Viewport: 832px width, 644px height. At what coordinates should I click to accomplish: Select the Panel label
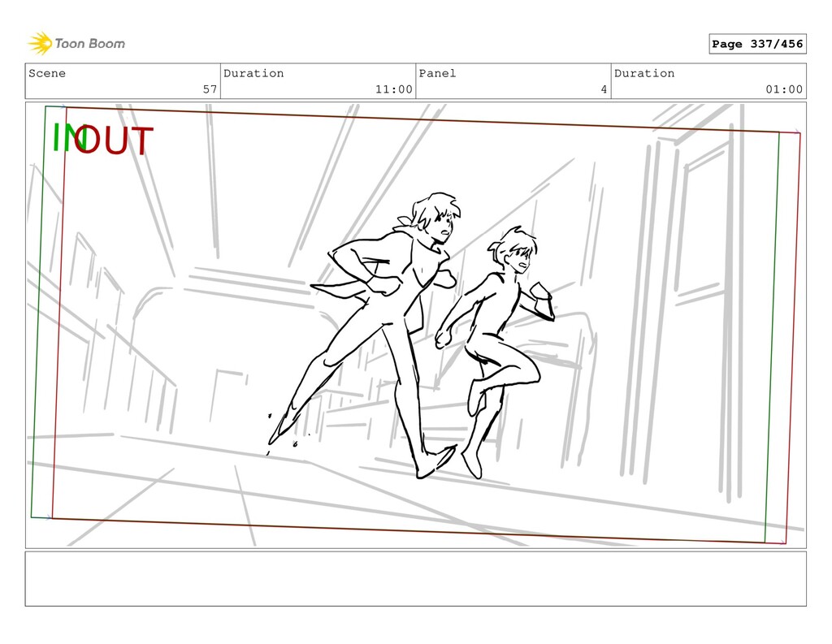coord(437,73)
